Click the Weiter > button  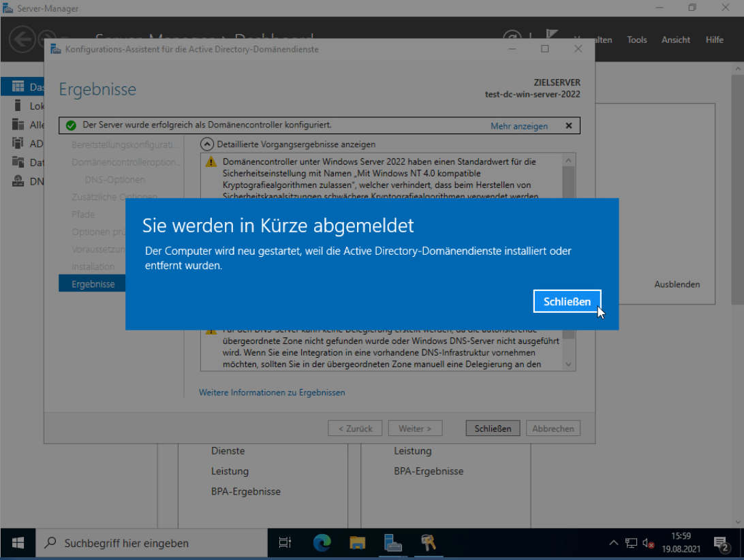[x=415, y=429]
